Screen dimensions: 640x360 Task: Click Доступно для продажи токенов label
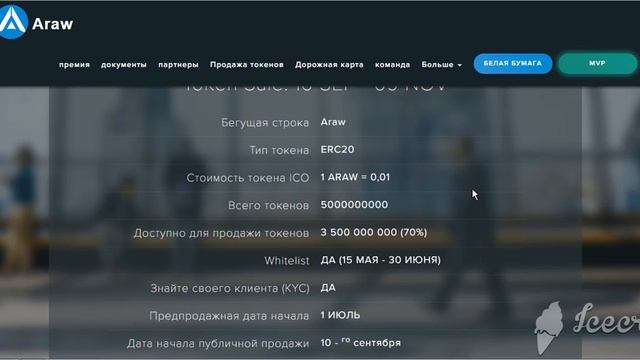point(221,233)
